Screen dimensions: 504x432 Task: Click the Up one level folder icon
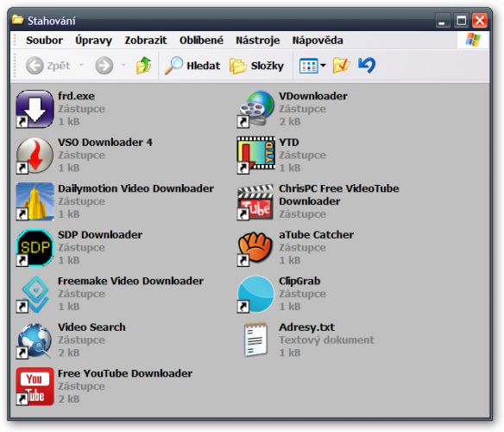click(x=143, y=66)
